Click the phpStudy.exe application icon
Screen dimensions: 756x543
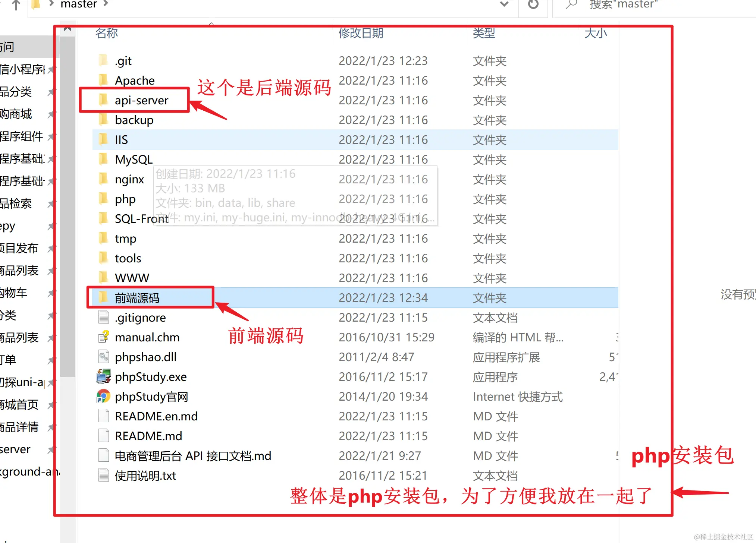[x=103, y=376]
